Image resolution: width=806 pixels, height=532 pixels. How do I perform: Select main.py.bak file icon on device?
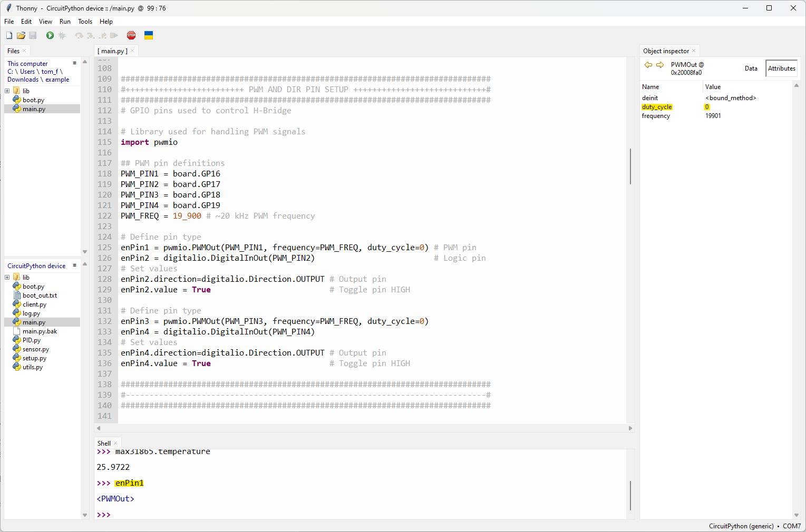click(x=17, y=331)
